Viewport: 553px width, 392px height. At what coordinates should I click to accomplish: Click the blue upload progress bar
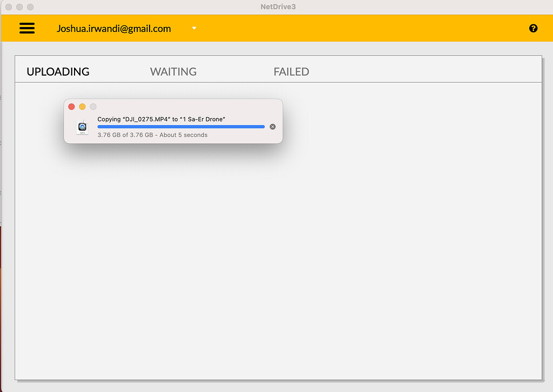click(180, 126)
